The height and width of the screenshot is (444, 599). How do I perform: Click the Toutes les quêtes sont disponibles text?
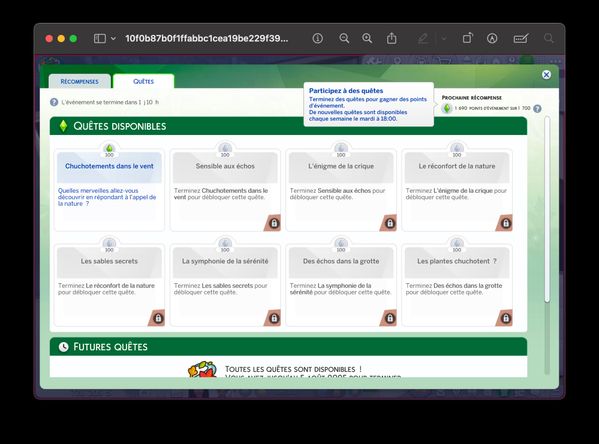(x=293, y=369)
